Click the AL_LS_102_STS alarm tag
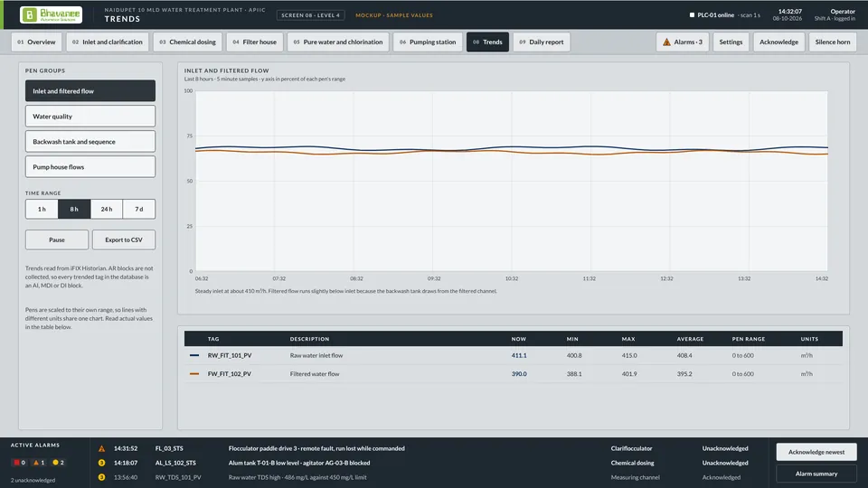Image resolution: width=868 pixels, height=488 pixels. point(175,463)
